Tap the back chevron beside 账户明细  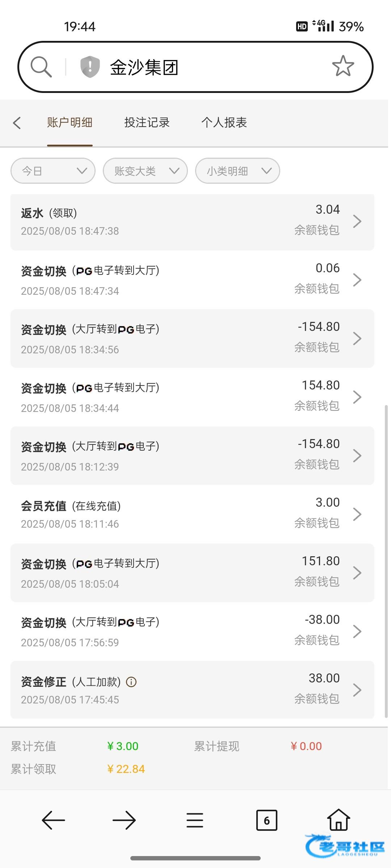(x=17, y=123)
